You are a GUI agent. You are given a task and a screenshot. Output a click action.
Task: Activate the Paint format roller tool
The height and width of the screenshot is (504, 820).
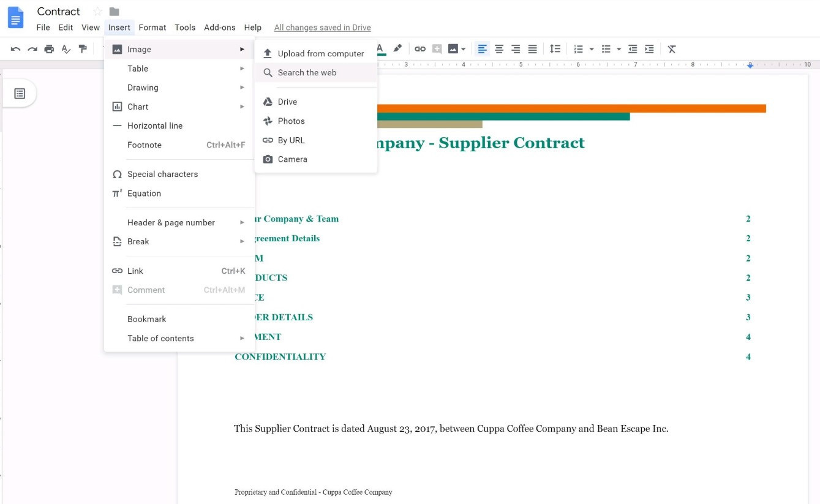click(83, 49)
